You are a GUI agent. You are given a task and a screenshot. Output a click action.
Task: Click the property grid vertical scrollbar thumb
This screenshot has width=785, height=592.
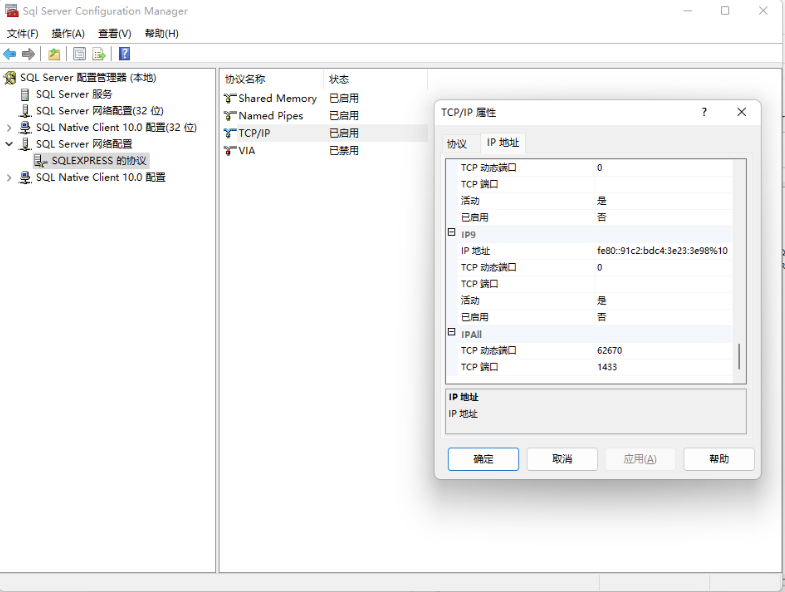pyautogui.click(x=739, y=356)
